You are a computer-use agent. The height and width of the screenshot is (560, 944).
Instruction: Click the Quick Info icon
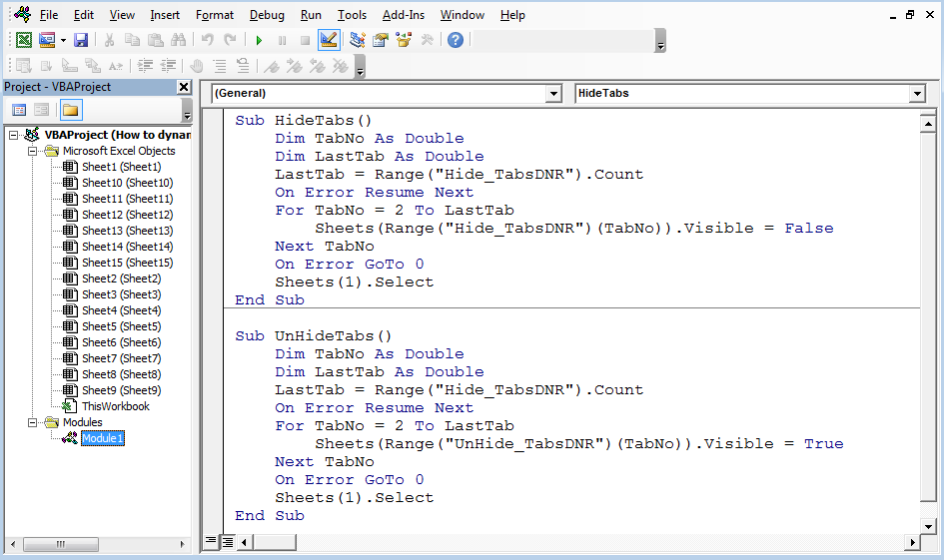[70, 66]
